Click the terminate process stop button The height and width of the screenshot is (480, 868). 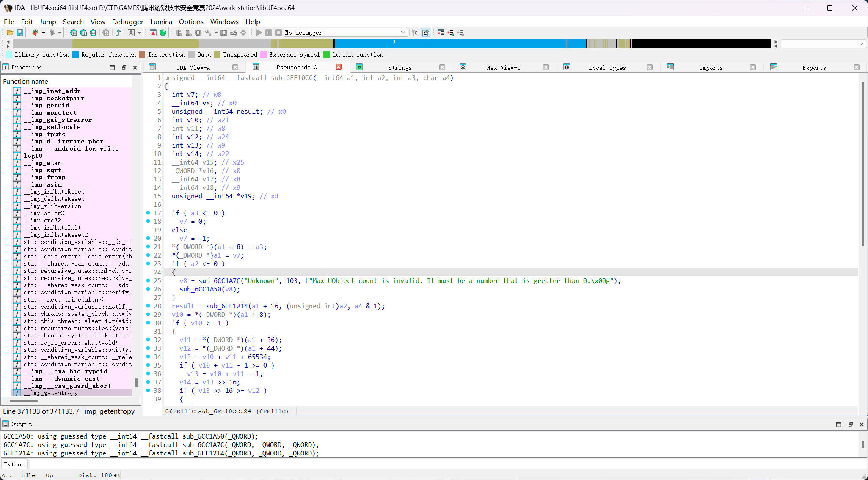278,33
